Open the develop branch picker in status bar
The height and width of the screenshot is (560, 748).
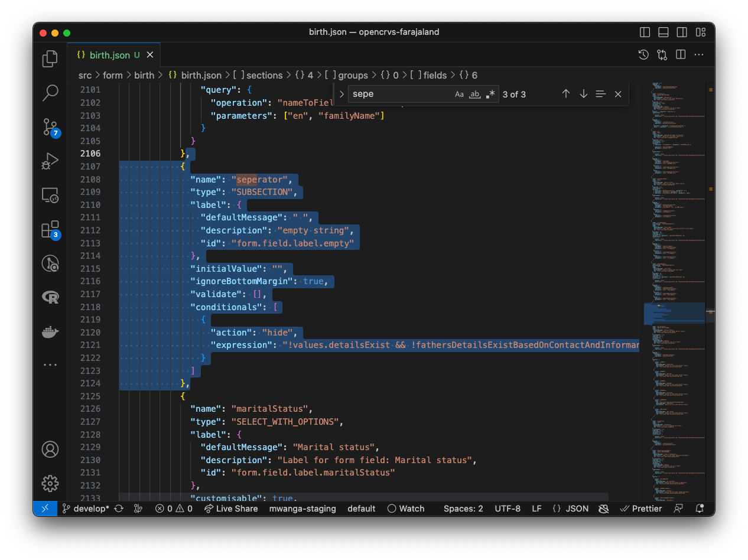coord(86,509)
